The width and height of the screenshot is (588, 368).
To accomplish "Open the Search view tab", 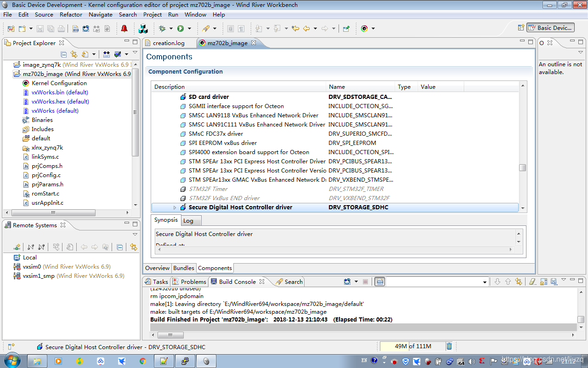I will 289,282.
